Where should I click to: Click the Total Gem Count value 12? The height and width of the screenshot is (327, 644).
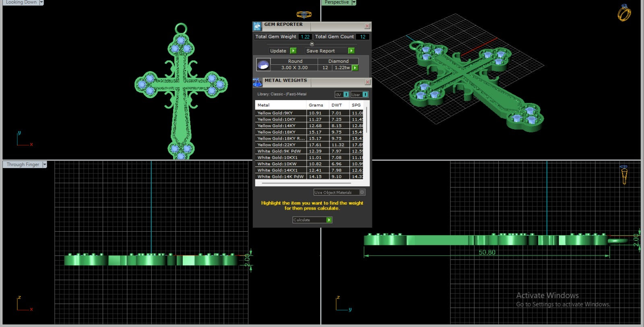(x=363, y=37)
